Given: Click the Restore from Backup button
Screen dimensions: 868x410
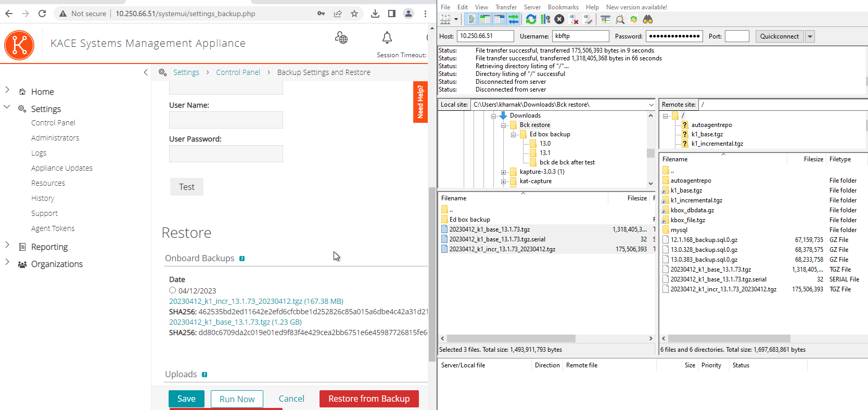Looking at the screenshot, I should coord(369,399).
